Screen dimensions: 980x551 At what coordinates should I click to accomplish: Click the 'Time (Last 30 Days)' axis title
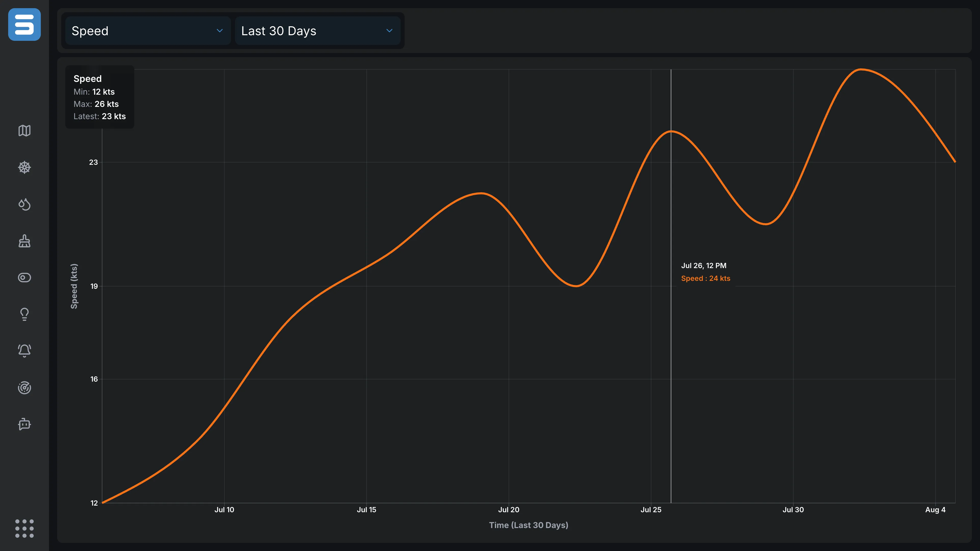tap(529, 525)
